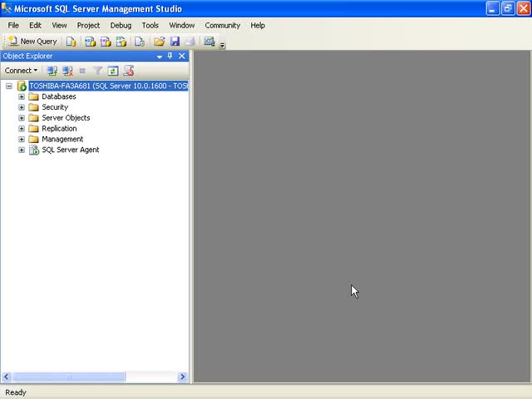The width and height of the screenshot is (532, 399).
Task: Expand the Server Objects folder
Action: [x=22, y=118]
